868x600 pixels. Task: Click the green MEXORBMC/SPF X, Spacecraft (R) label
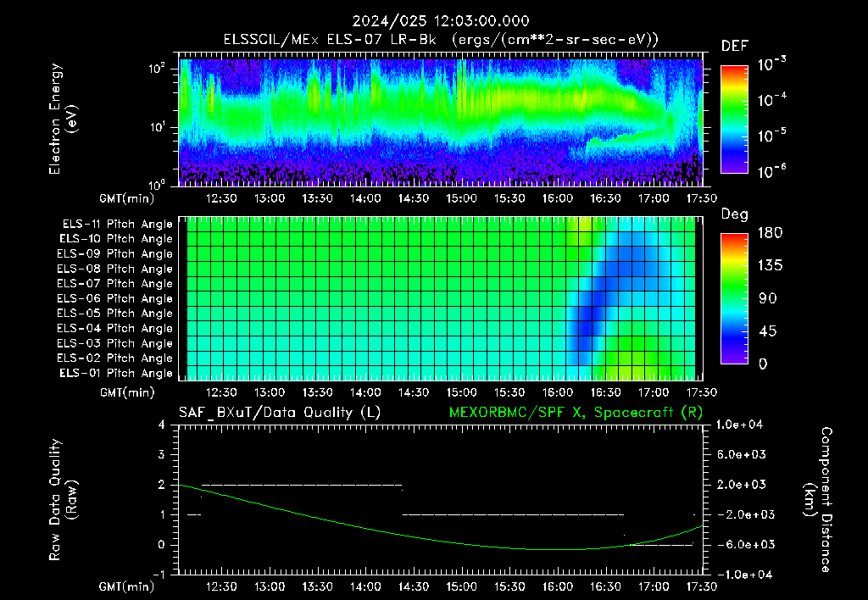tap(576, 413)
